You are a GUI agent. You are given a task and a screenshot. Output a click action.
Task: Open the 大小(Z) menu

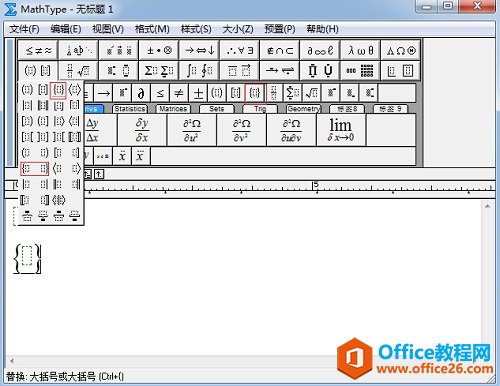(238, 29)
